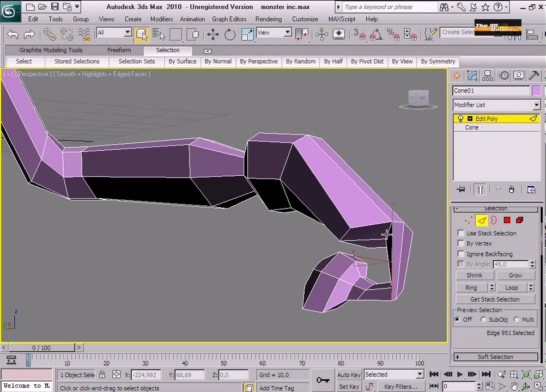Click the Select and Move tool
Screen dimensions: 546x392
(213, 34)
